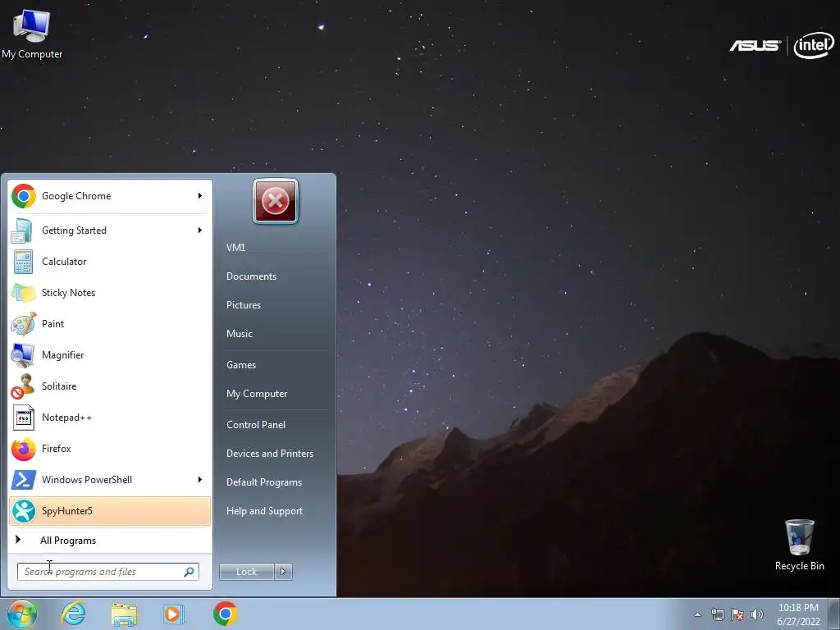
Task: Click the Lock button
Action: (x=247, y=572)
